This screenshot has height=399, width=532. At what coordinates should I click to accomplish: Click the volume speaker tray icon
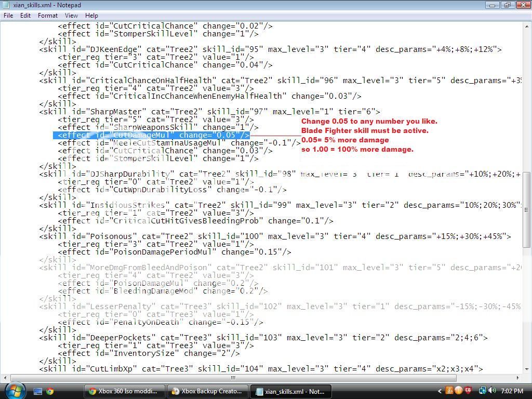click(491, 391)
